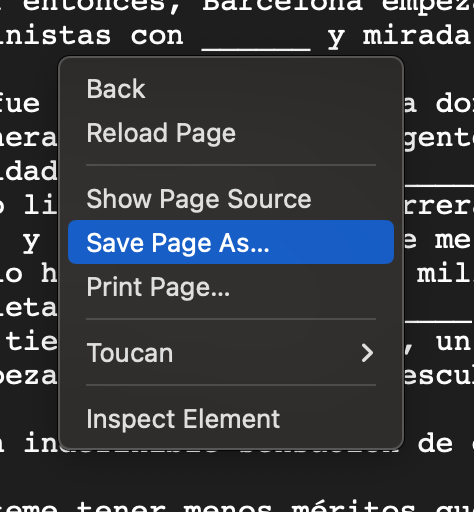Select Inspect Element option
This screenshot has width=474, height=512.
click(x=231, y=419)
